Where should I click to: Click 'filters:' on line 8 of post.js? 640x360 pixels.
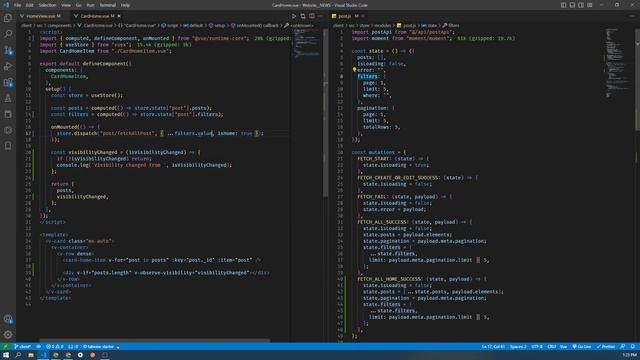[368, 76]
